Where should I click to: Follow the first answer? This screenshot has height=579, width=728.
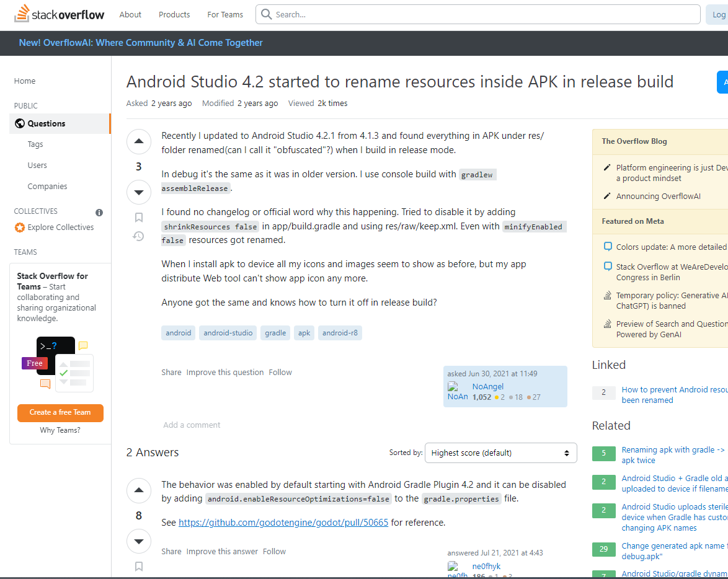(x=274, y=552)
